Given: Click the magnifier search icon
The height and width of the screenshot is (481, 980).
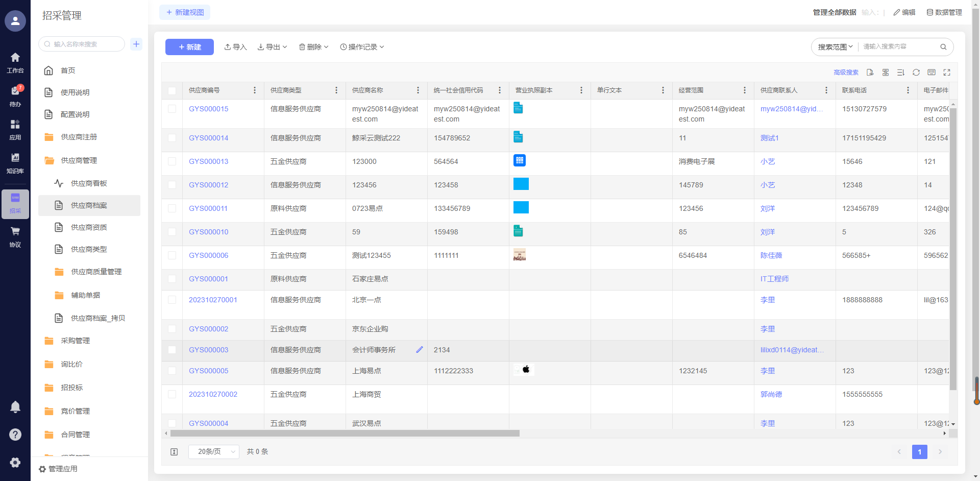Looking at the screenshot, I should 943,47.
